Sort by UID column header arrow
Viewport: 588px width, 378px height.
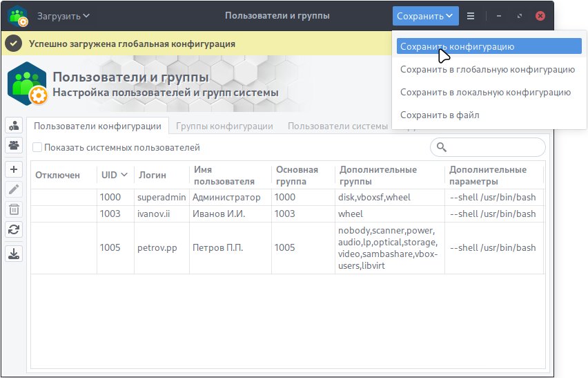tap(124, 175)
